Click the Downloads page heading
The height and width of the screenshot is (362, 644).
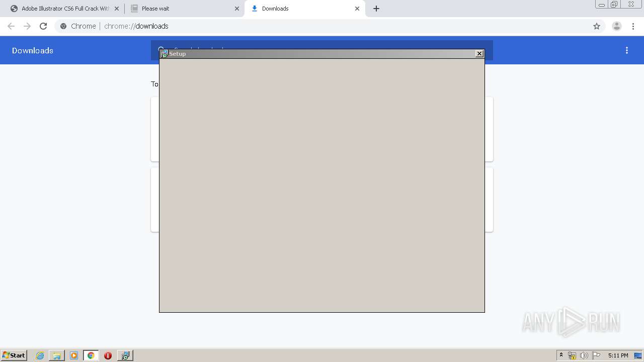tap(33, 50)
